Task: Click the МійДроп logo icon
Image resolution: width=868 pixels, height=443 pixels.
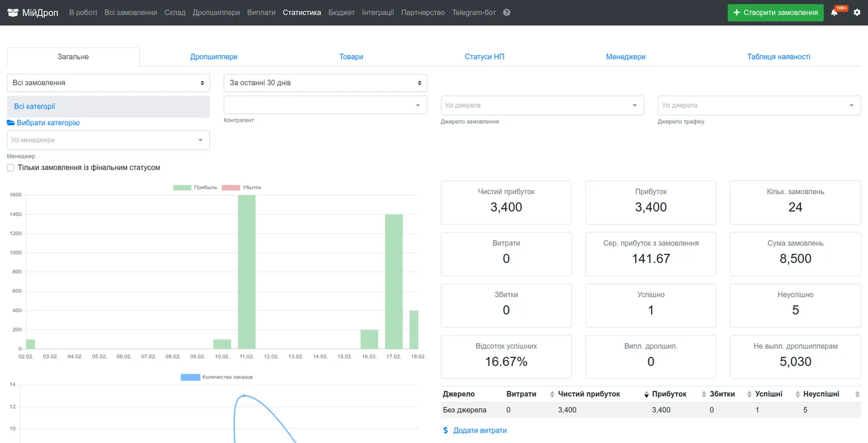Action: [x=13, y=12]
